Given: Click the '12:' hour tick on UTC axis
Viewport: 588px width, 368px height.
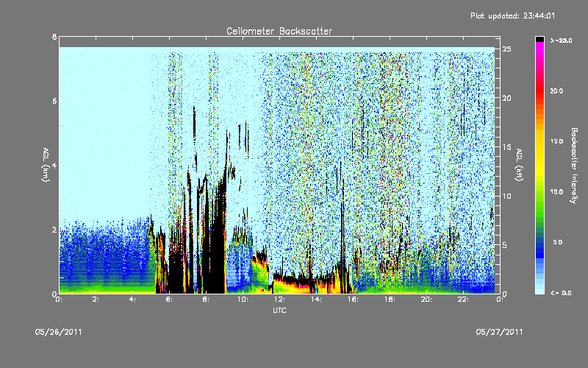Looking at the screenshot, I should click(279, 300).
